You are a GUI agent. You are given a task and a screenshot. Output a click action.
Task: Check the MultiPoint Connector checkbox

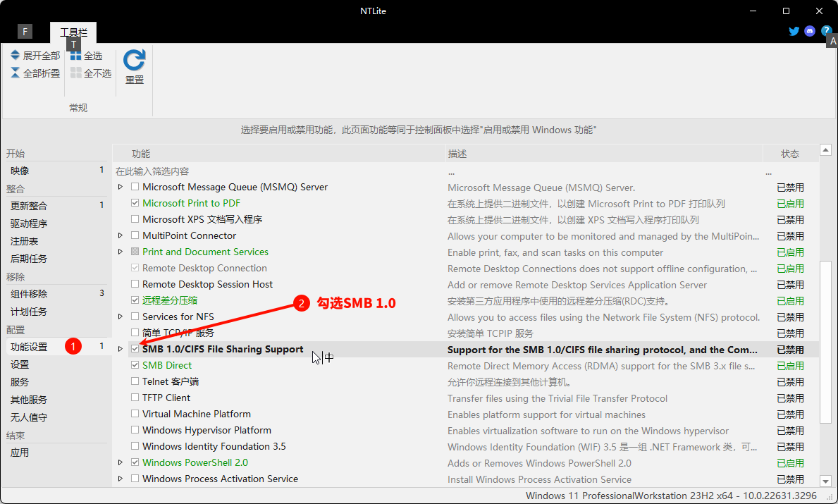pyautogui.click(x=135, y=235)
